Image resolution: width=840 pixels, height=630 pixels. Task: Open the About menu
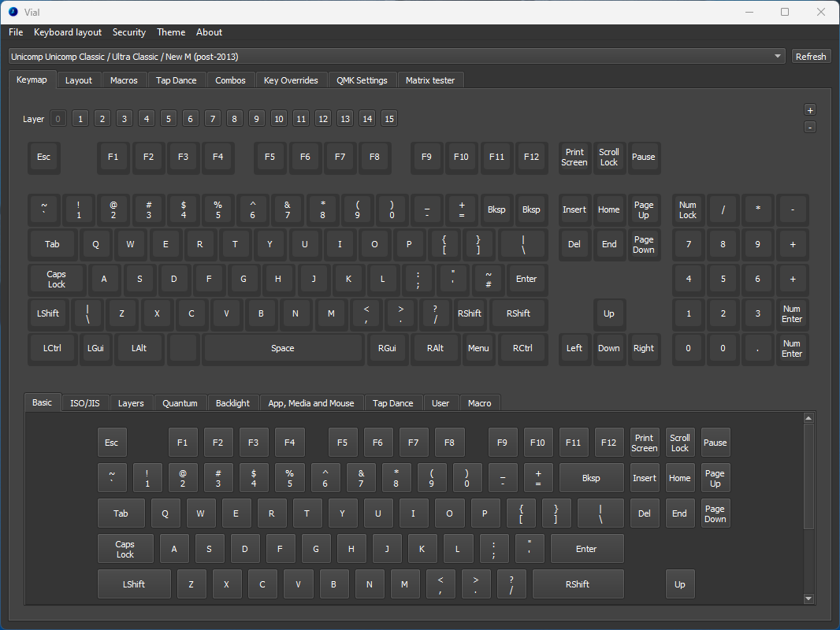[209, 32]
